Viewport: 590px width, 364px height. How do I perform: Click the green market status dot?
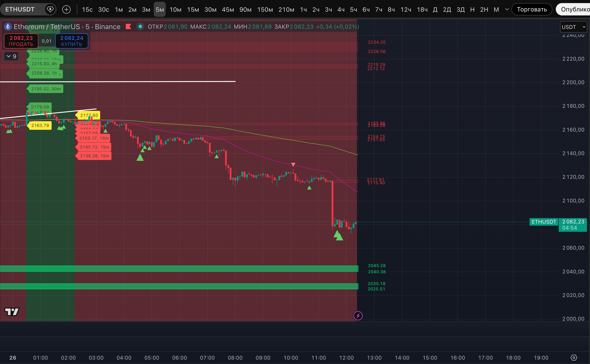coord(140,26)
